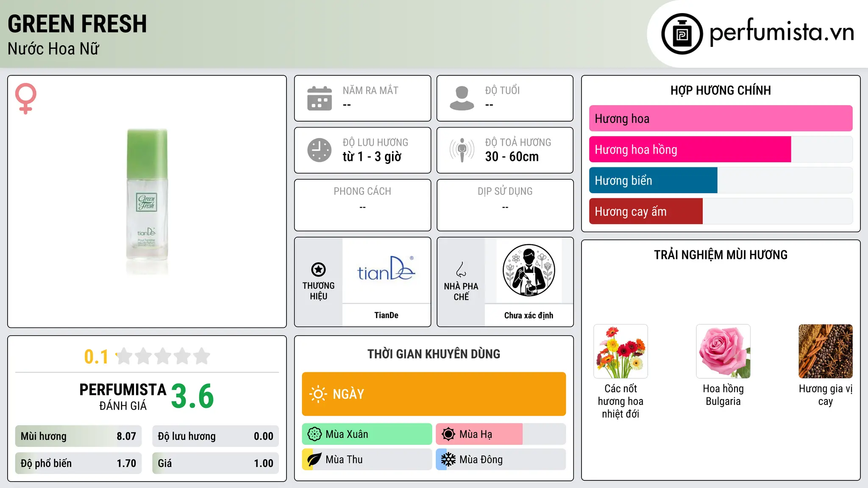Click the Hoa hồng Bulgaria note label

coord(723,395)
